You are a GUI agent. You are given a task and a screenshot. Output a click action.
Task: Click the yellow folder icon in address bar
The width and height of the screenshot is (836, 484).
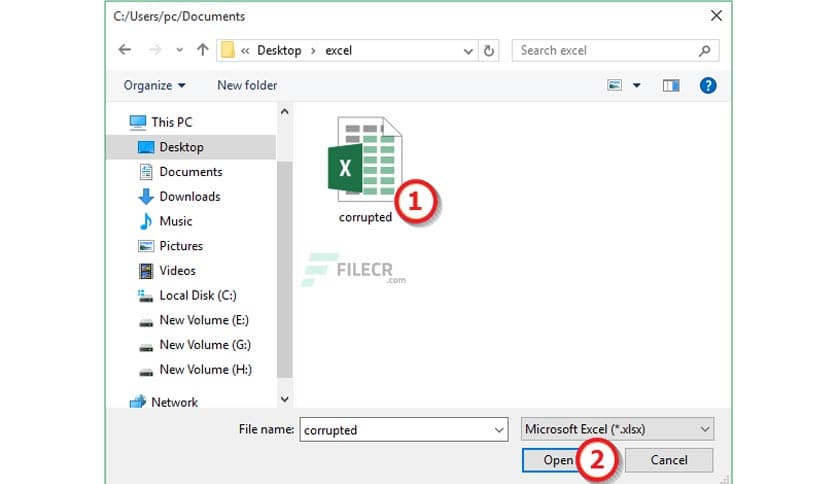[228, 50]
